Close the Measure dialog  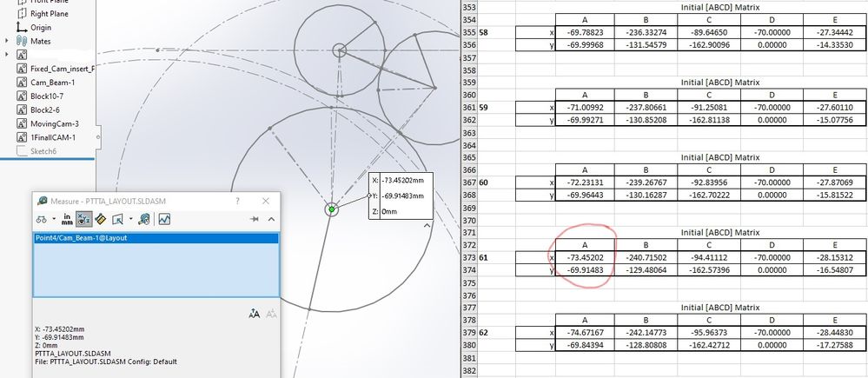click(x=266, y=201)
